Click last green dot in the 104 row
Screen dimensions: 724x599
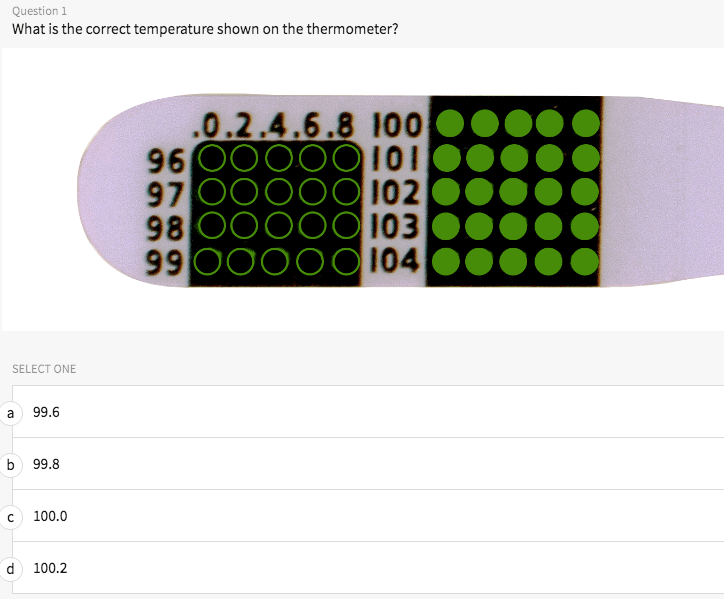584,261
